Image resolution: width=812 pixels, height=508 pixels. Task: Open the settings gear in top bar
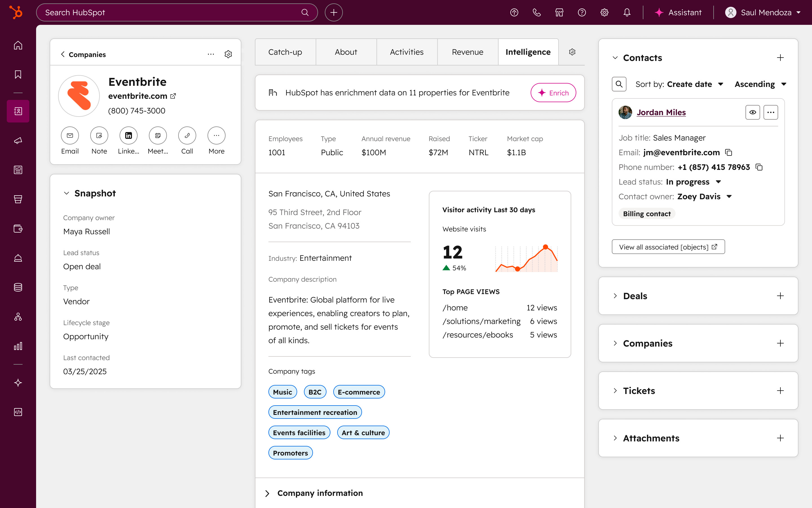coord(604,12)
